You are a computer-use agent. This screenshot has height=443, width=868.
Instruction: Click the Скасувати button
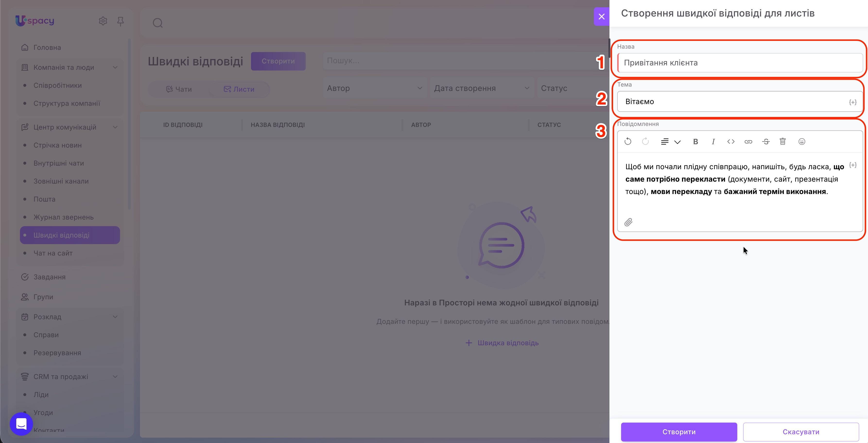(x=801, y=432)
